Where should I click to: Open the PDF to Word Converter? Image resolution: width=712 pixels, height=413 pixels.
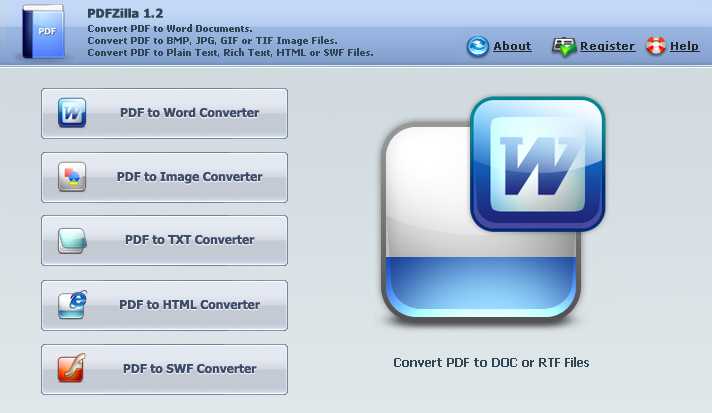[164, 113]
